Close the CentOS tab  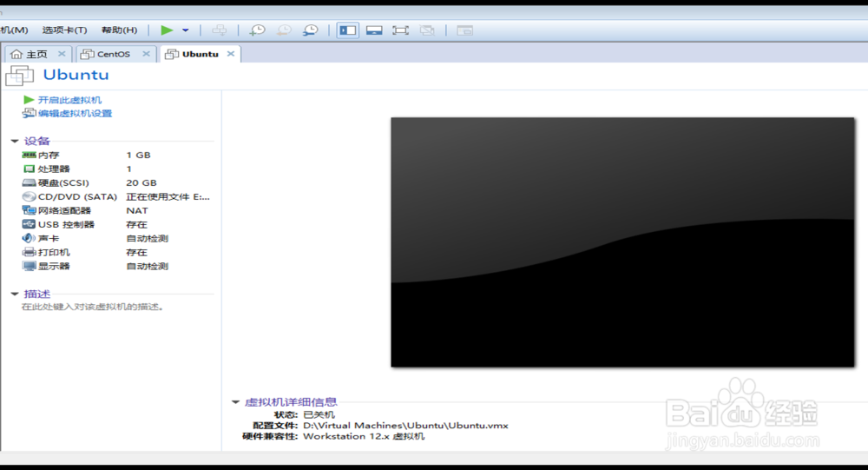pyautogui.click(x=146, y=54)
